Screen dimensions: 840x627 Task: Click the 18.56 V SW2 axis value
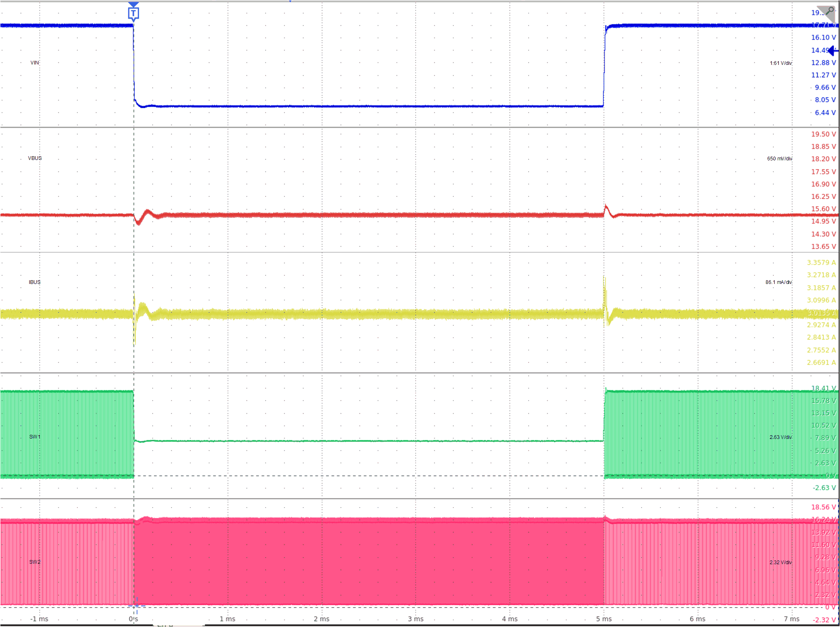pos(823,508)
